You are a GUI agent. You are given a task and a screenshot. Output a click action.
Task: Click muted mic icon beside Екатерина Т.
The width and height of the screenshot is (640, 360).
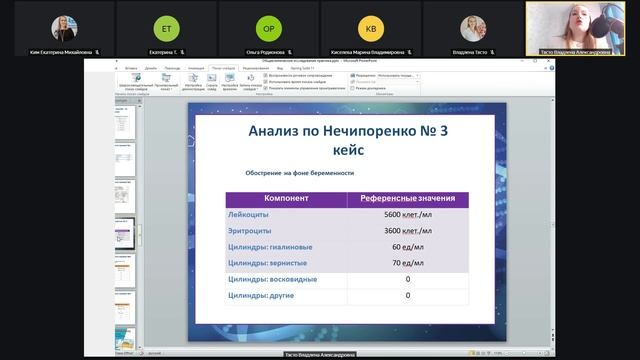coord(182,52)
